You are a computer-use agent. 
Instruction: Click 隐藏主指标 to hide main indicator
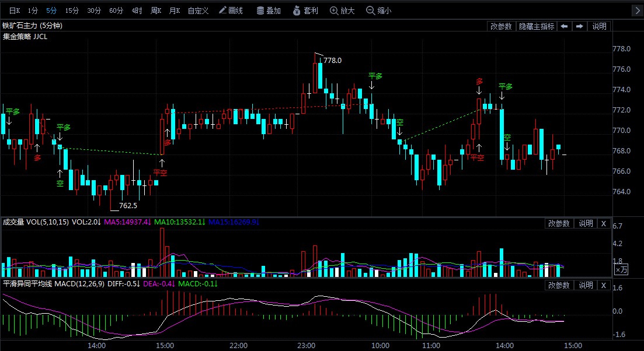tap(537, 26)
